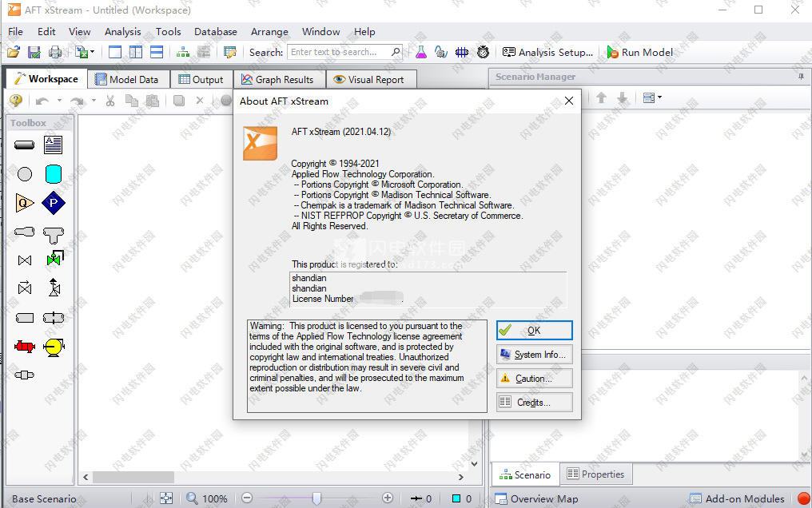Open the Window menu
This screenshot has width=812, height=508.
click(321, 32)
